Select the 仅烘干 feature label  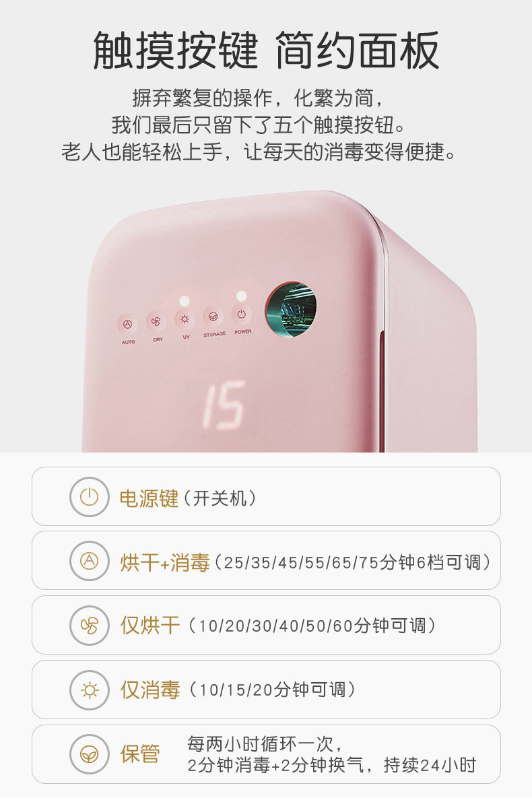[x=150, y=626]
